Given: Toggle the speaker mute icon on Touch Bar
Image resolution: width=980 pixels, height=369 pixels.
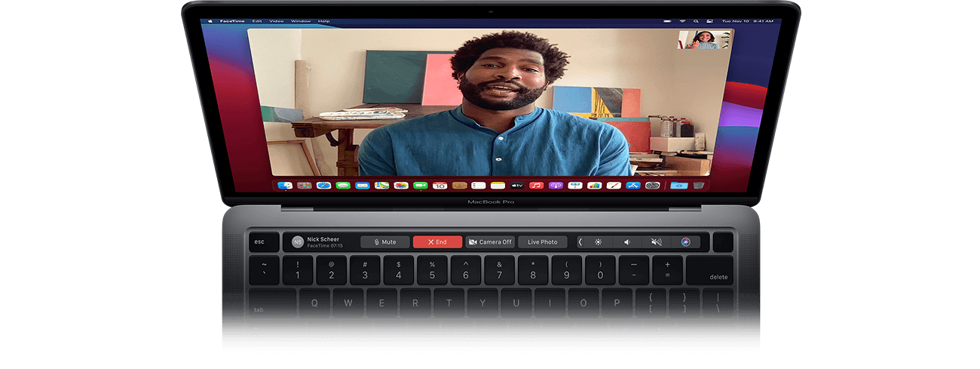Looking at the screenshot, I should point(656,242).
